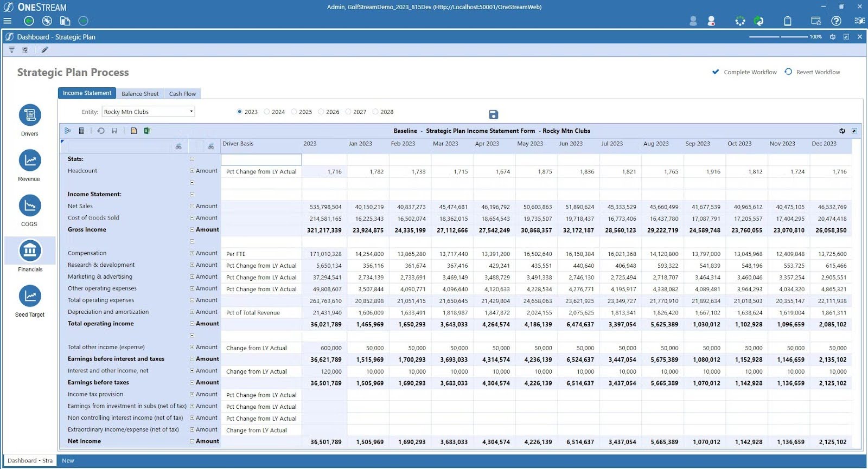Screen dimensions: 868x469
Task: Click the Revert Workflow button
Action: [x=812, y=72]
